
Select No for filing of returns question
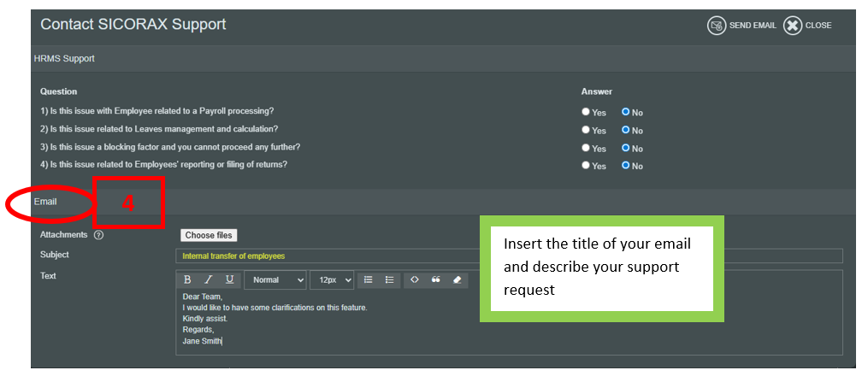pyautogui.click(x=625, y=165)
